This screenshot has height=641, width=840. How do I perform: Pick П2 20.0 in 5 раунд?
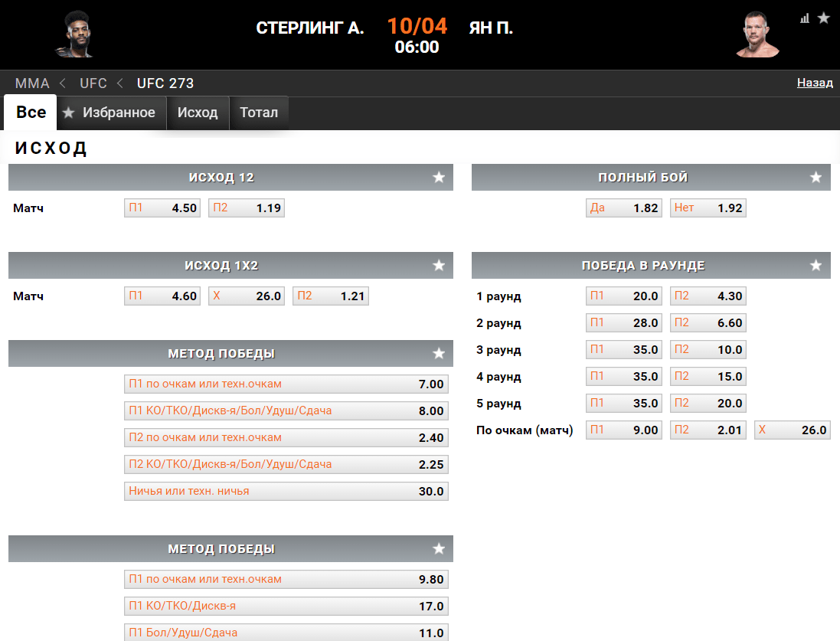click(708, 403)
